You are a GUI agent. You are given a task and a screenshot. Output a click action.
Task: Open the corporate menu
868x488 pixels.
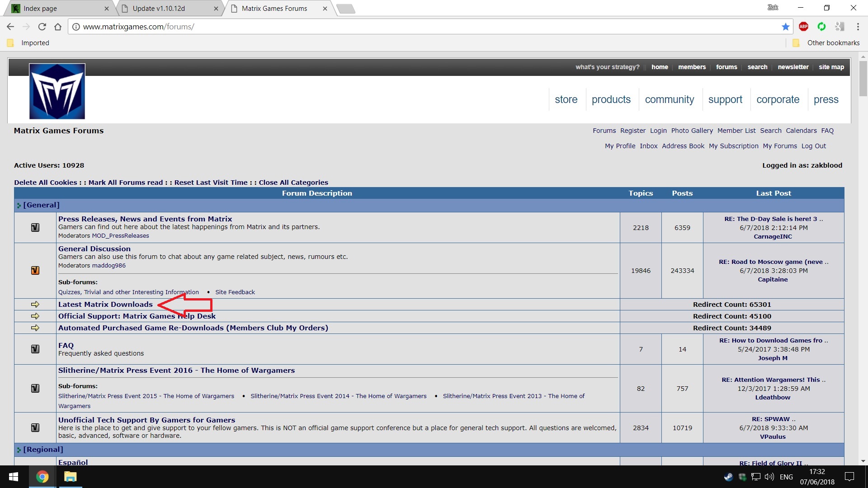[778, 99]
